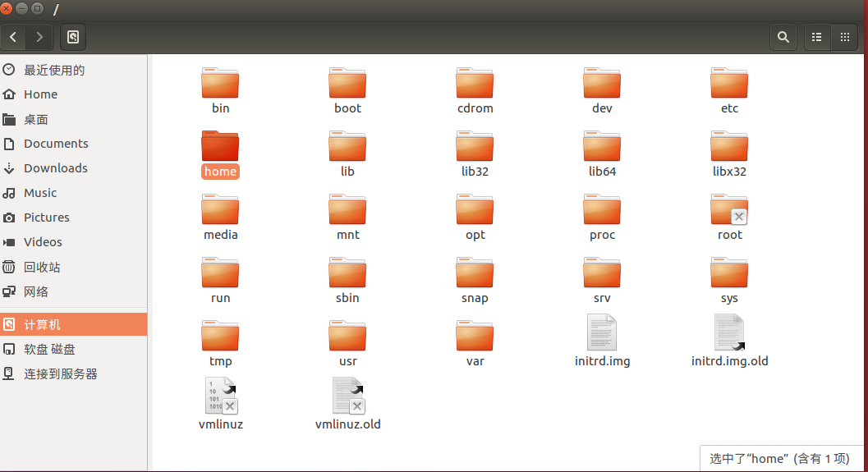Open Network (网络) in the sidebar
Viewport: 868px width, 472px height.
click(74, 291)
